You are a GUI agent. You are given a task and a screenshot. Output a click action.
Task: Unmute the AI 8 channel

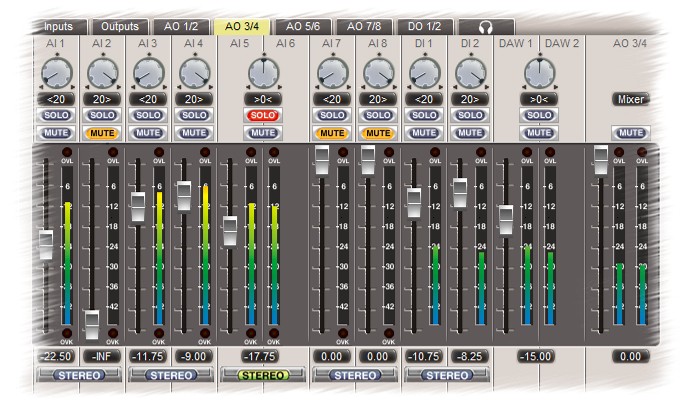tap(378, 133)
